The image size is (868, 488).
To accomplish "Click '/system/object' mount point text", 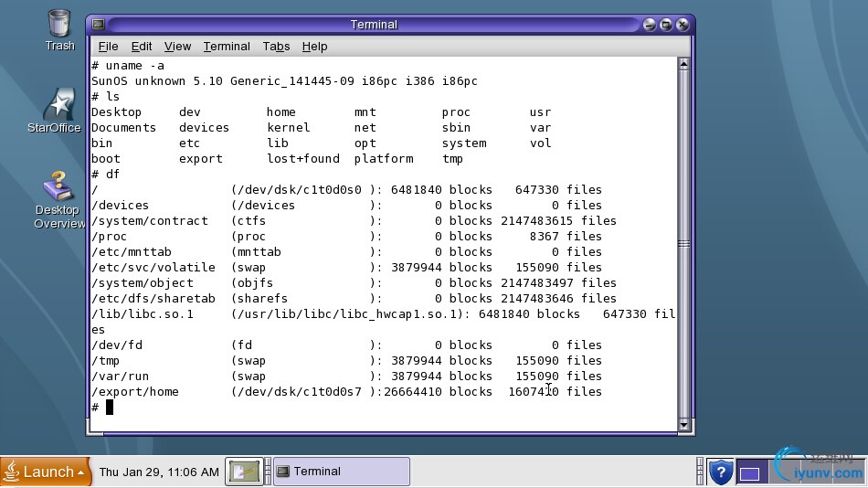I will tap(143, 282).
